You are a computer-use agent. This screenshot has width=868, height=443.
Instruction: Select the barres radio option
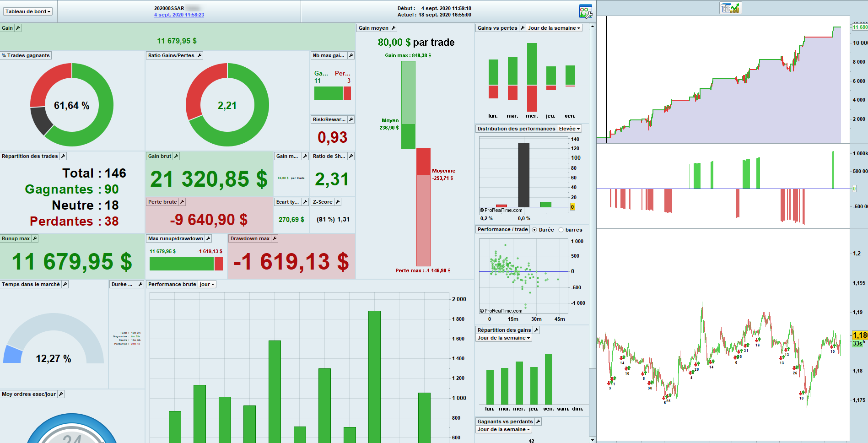561,230
